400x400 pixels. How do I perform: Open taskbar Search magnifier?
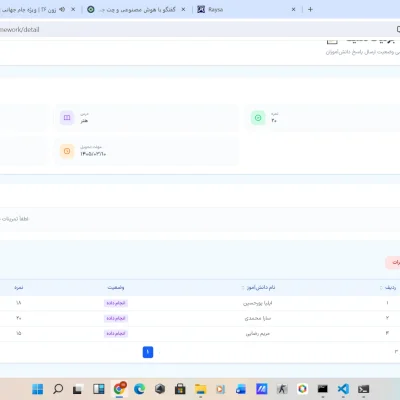pyautogui.click(x=58, y=389)
